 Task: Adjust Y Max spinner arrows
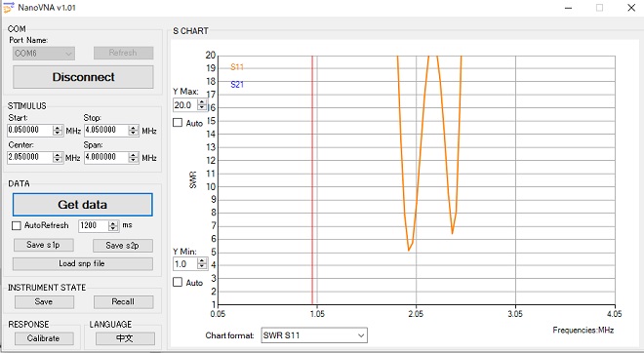coord(202,105)
